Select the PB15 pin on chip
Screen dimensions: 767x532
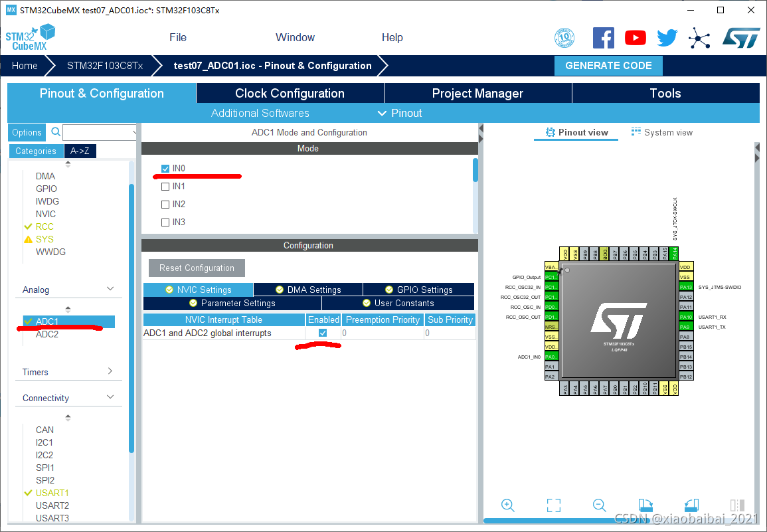(686, 347)
